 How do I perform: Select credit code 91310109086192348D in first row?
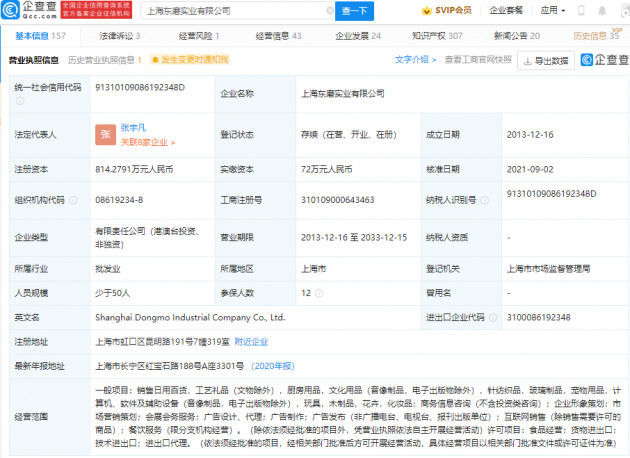140,88
